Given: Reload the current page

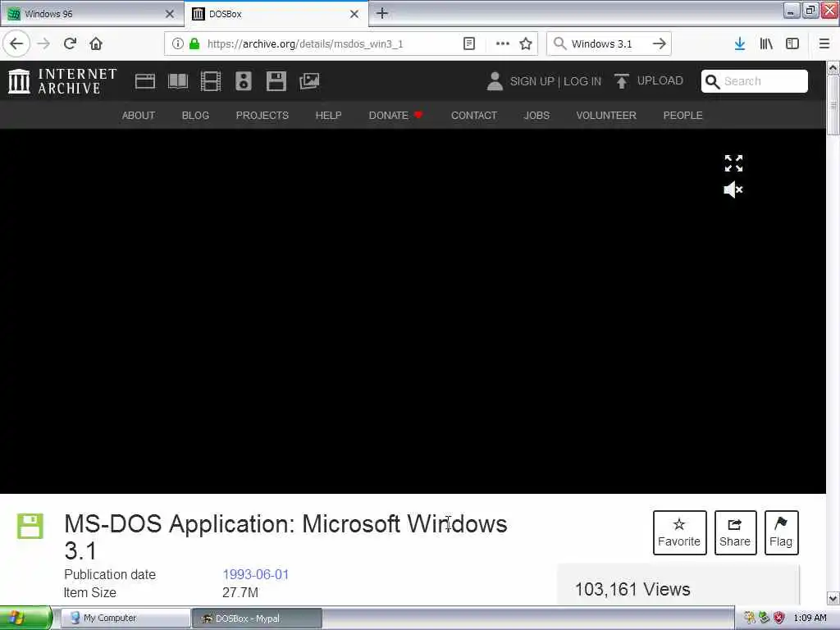Looking at the screenshot, I should click(71, 44).
